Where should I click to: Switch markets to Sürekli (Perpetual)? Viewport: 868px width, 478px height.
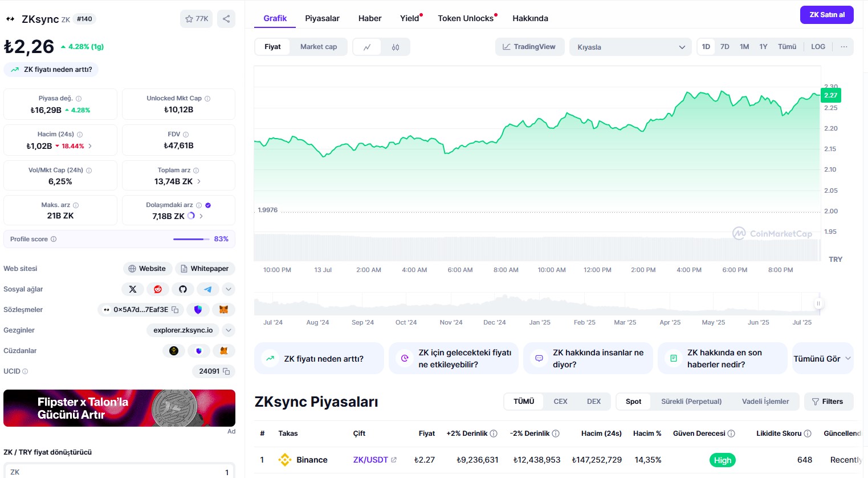[691, 402]
